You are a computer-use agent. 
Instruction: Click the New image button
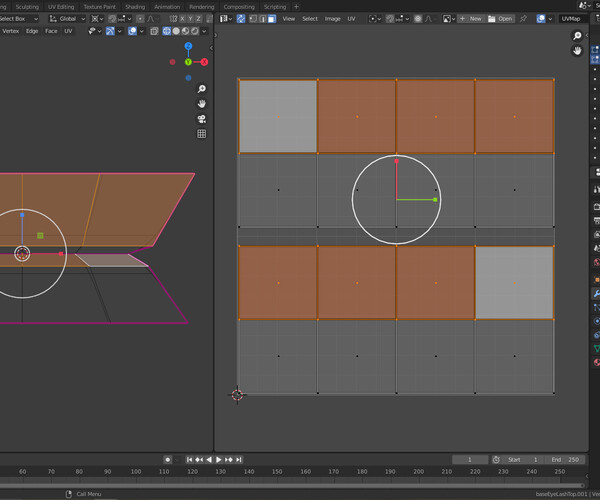click(471, 19)
